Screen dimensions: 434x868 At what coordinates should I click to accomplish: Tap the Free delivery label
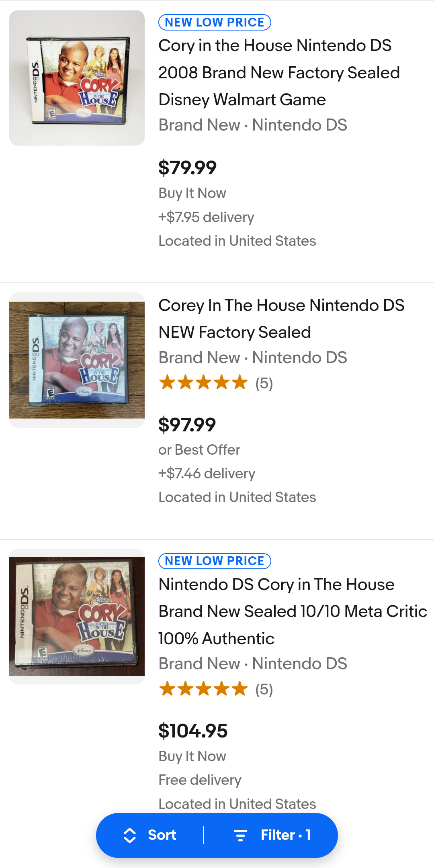[200, 780]
